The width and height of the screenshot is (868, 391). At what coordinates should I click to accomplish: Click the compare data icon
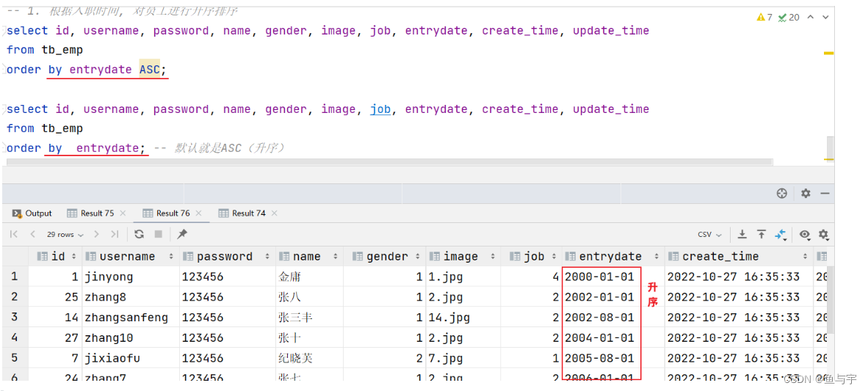781,235
